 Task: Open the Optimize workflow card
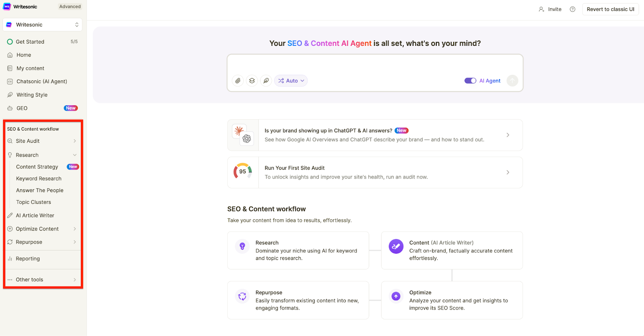click(x=452, y=300)
